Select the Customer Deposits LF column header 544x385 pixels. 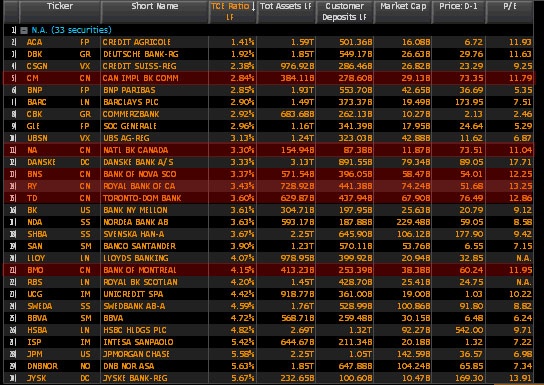[345, 11]
